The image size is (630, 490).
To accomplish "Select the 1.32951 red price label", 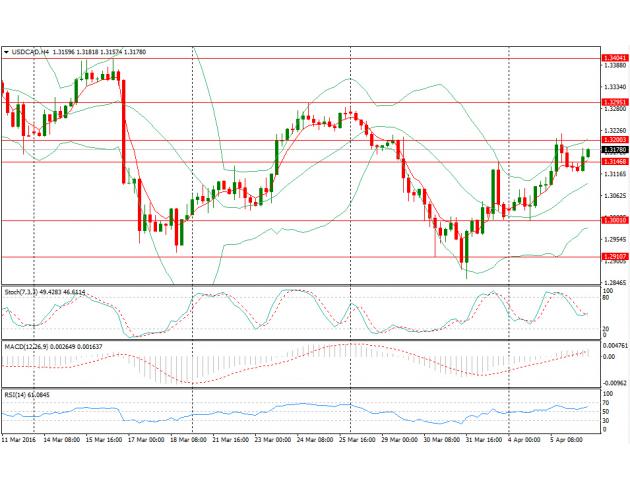I will click(x=615, y=102).
